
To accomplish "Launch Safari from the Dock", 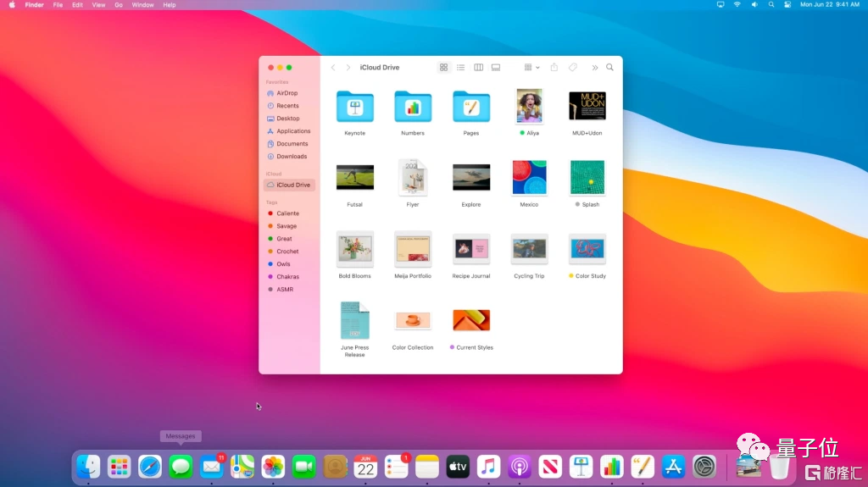I will pyautogui.click(x=150, y=466).
